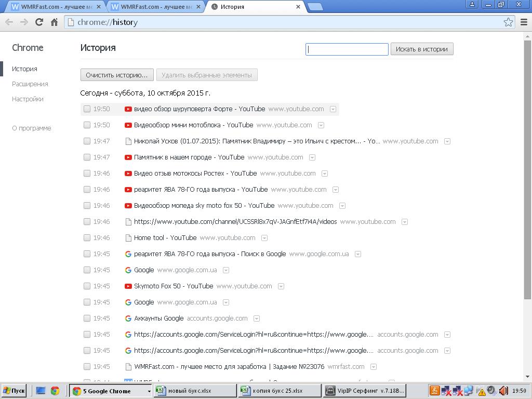Click Google icon of реаритет ЯВА Google search entry
532x399 pixels.
(128, 254)
